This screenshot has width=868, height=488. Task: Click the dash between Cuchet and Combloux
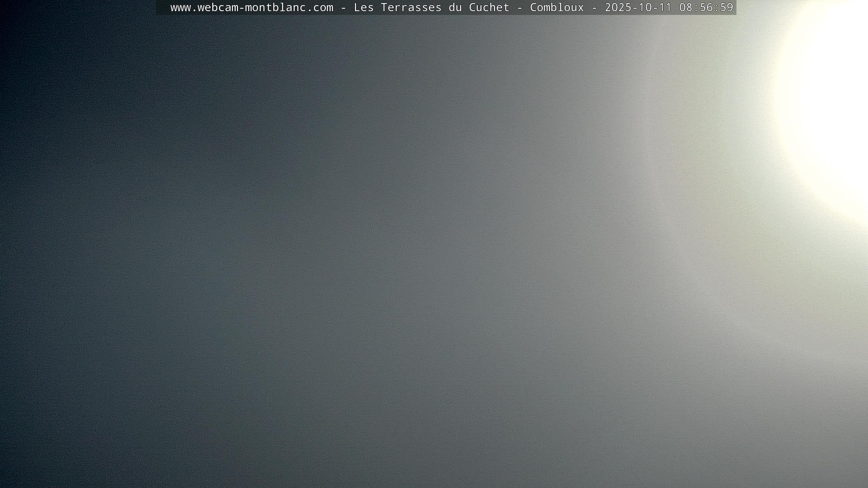point(520,7)
